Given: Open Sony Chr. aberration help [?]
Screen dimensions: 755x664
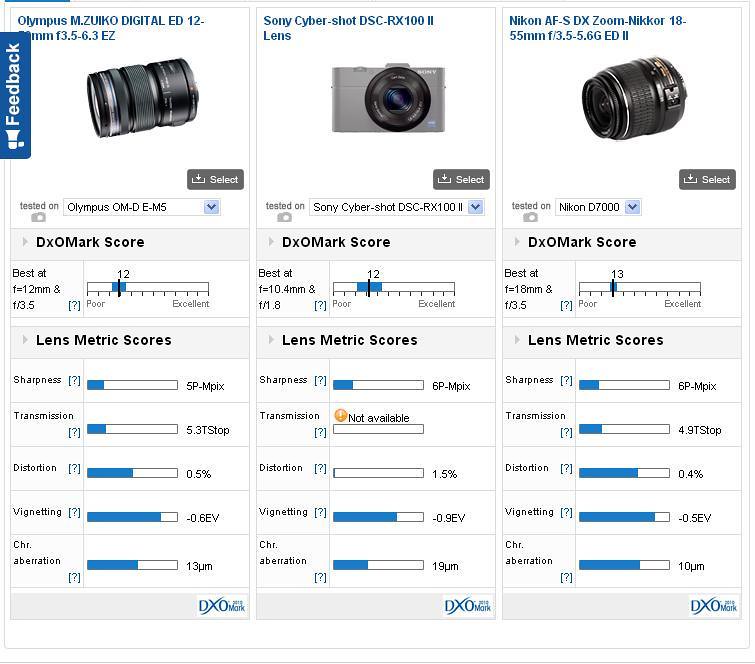Looking at the screenshot, I should click(320, 577).
